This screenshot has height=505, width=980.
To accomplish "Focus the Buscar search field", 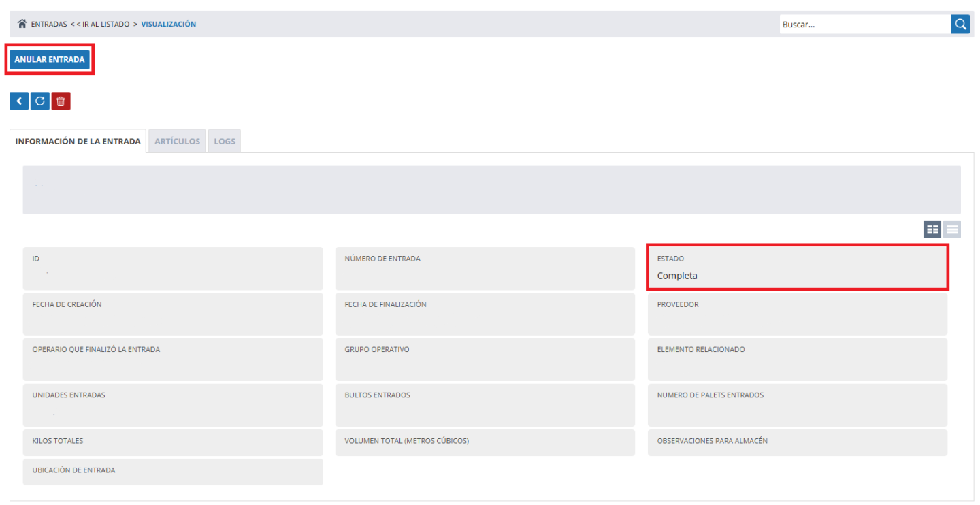I will (x=864, y=24).
